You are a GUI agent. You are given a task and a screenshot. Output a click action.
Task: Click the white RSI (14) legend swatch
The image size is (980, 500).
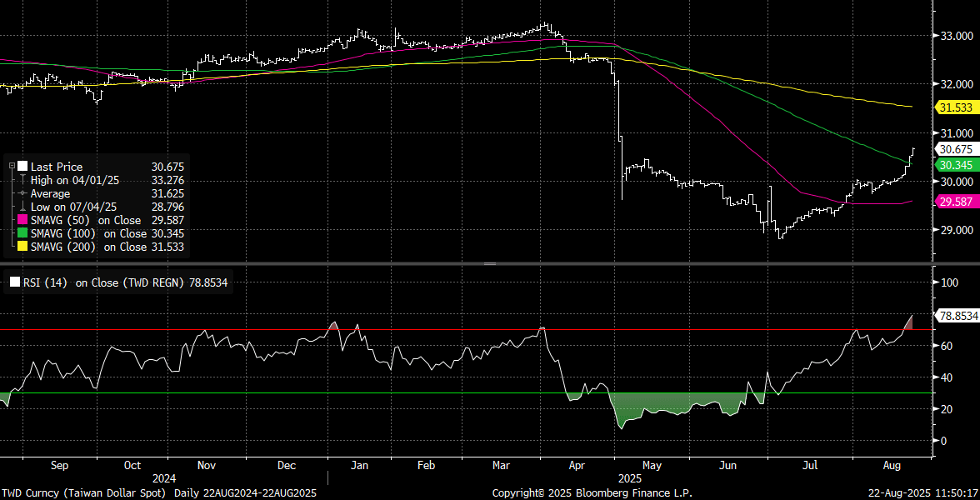pyautogui.click(x=14, y=283)
